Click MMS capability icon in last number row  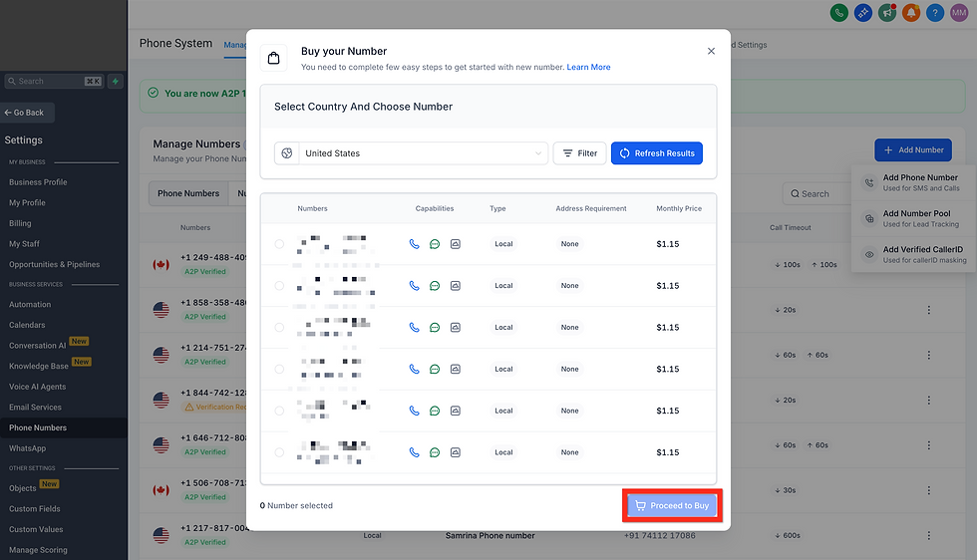(x=456, y=452)
